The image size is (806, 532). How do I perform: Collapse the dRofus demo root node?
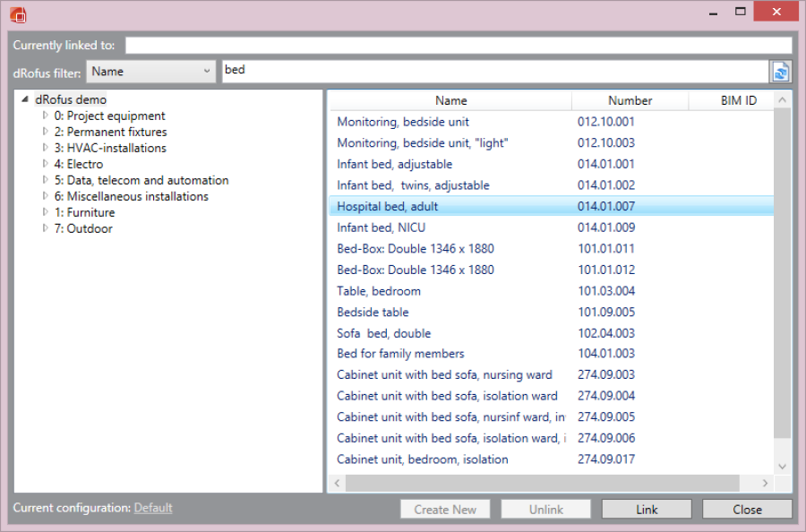24,99
